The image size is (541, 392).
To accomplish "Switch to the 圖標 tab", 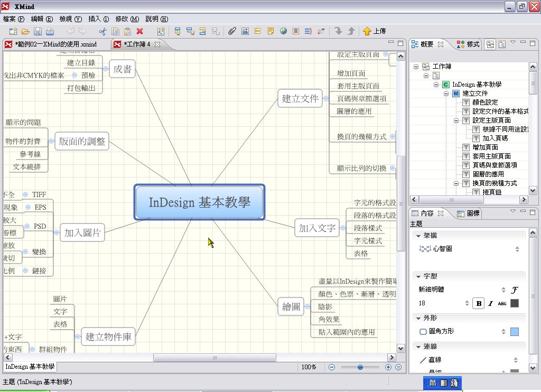I will [x=469, y=213].
